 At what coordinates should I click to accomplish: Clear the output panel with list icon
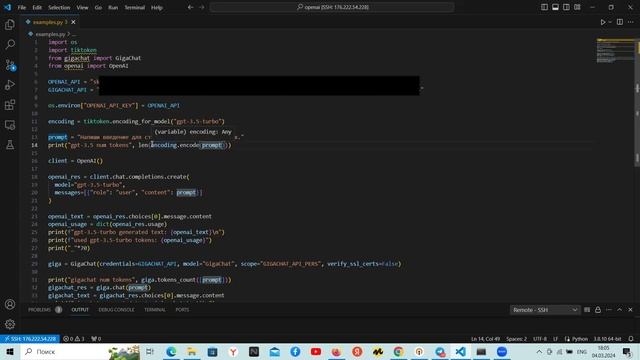click(x=587, y=310)
